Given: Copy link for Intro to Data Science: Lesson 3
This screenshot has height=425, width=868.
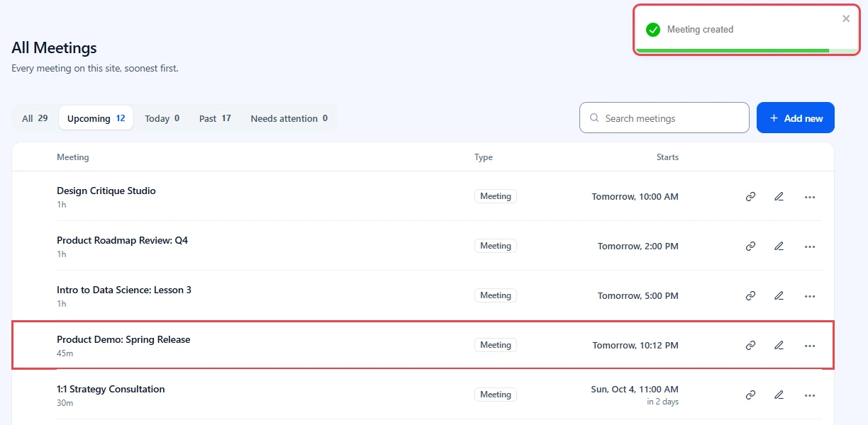Looking at the screenshot, I should click(750, 296).
